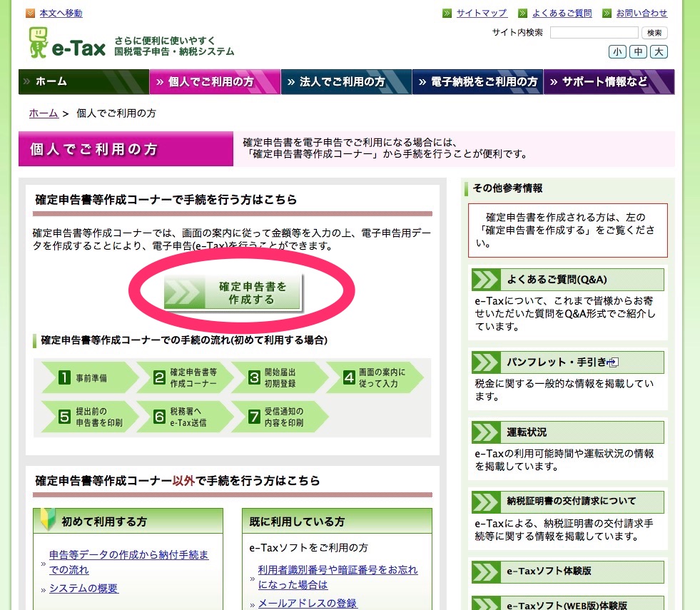
Task: Open 申告等データの作成から納付手続までの流れ link
Action: [x=128, y=562]
